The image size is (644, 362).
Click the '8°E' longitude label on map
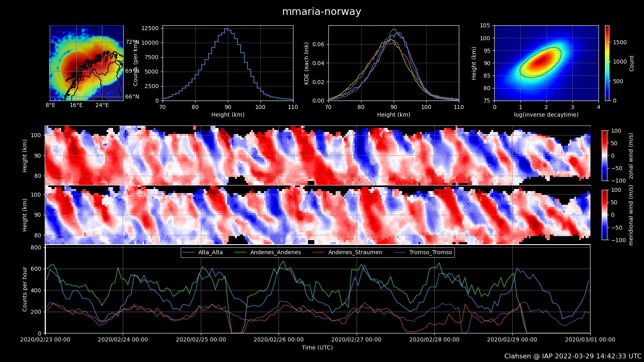click(50, 105)
